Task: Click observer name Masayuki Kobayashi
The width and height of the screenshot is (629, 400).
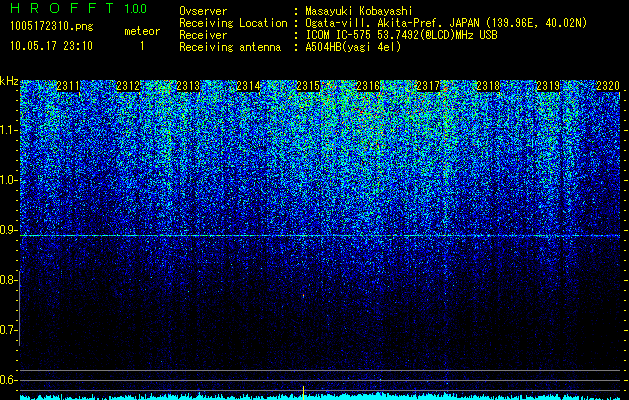Action: coord(358,12)
